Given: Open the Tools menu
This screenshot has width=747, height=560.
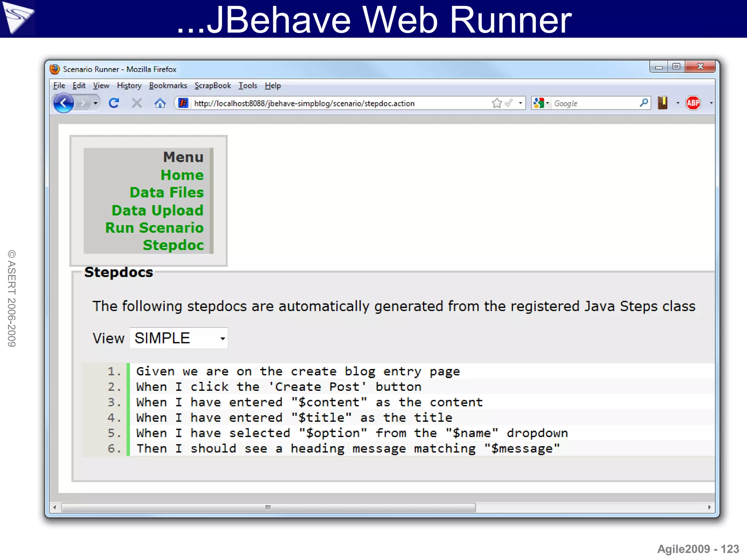Looking at the screenshot, I should (x=248, y=85).
